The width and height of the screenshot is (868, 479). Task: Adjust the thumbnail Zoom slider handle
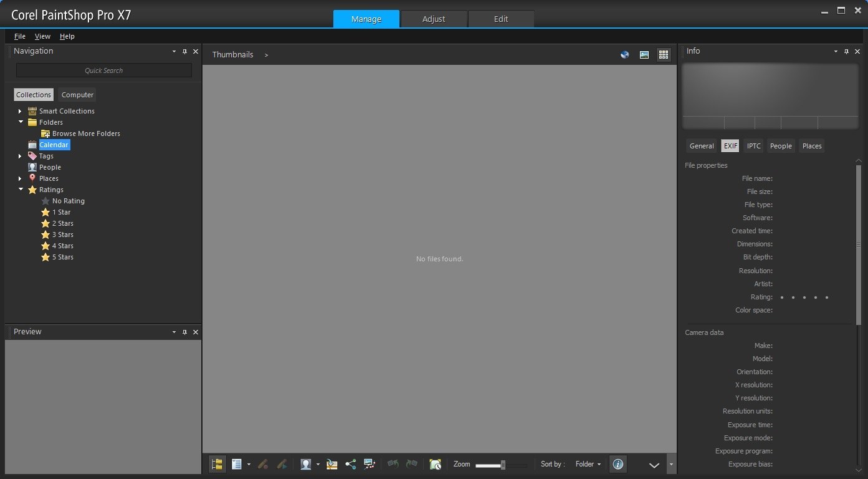[503, 465]
